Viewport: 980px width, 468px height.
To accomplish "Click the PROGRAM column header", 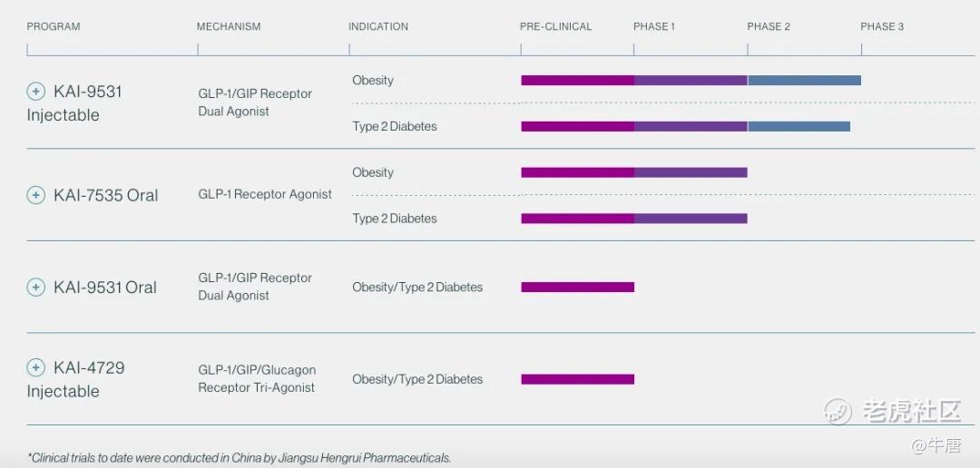I will coord(54,26).
